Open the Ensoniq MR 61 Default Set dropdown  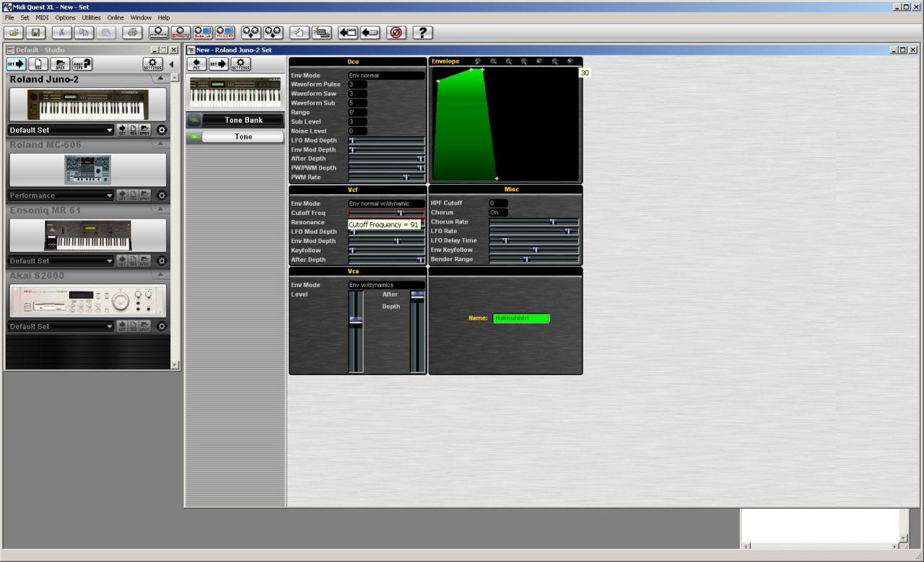(61, 260)
